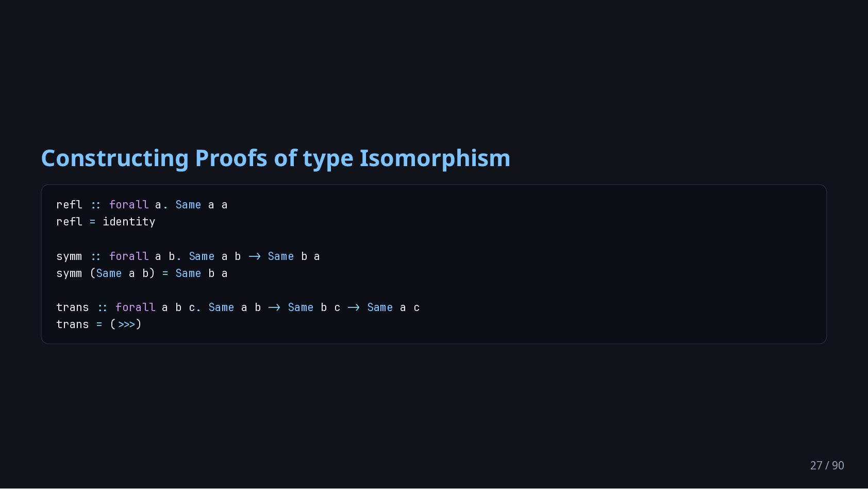Click Same inside the symm pattern parentheses
This screenshot has height=489, width=868.
[x=109, y=273]
